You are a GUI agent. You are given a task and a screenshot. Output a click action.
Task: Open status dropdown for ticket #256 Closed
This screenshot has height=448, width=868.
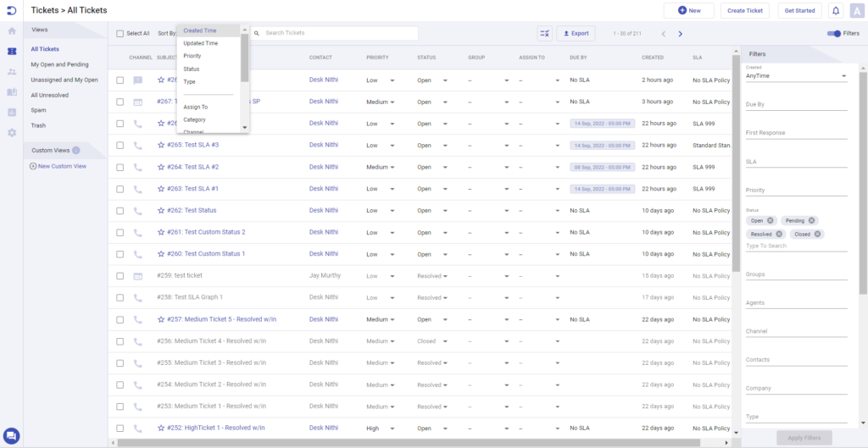click(x=432, y=341)
